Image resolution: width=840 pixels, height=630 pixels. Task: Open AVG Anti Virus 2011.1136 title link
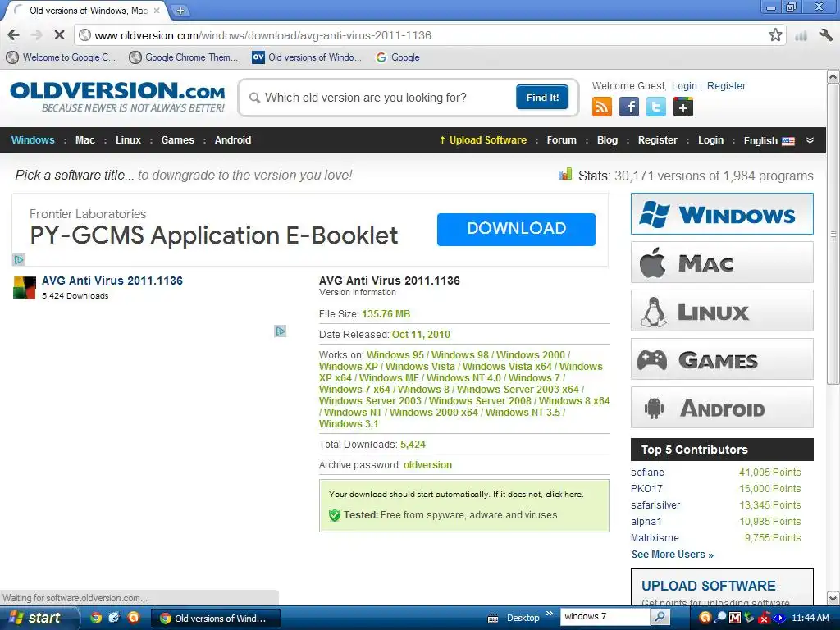point(112,281)
